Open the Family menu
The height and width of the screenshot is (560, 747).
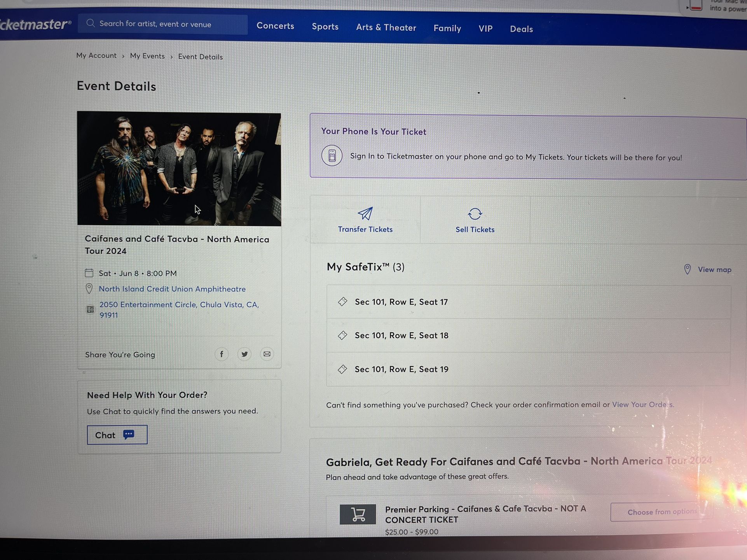click(447, 28)
